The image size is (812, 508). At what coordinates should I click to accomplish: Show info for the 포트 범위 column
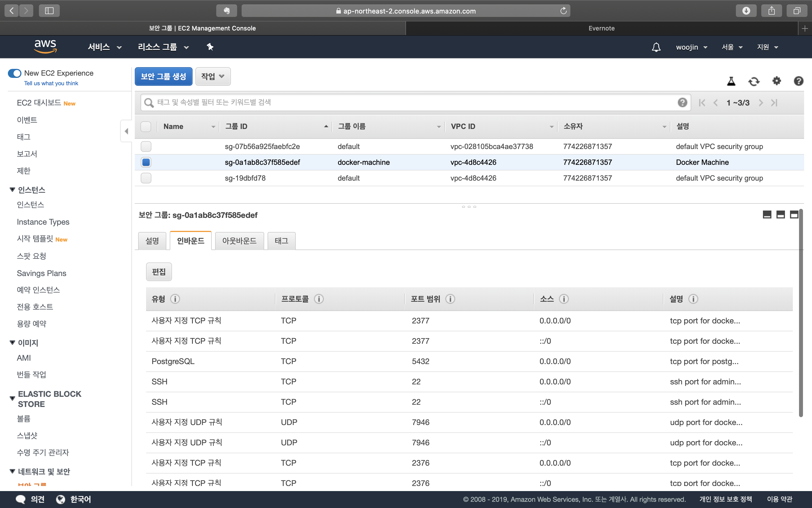(450, 299)
